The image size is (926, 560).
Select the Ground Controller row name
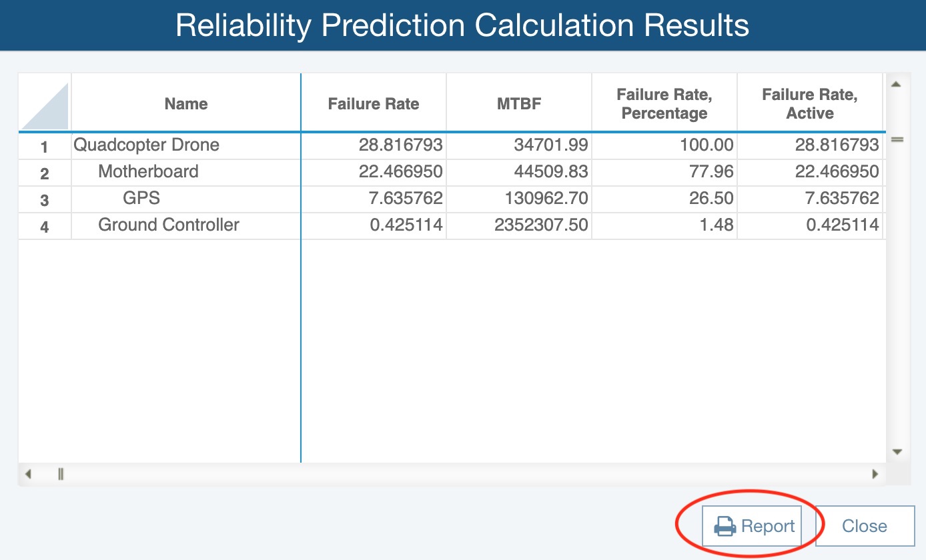click(169, 225)
